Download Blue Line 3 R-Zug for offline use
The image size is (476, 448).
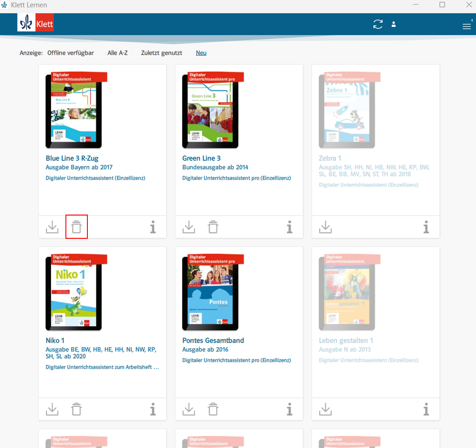(52, 227)
